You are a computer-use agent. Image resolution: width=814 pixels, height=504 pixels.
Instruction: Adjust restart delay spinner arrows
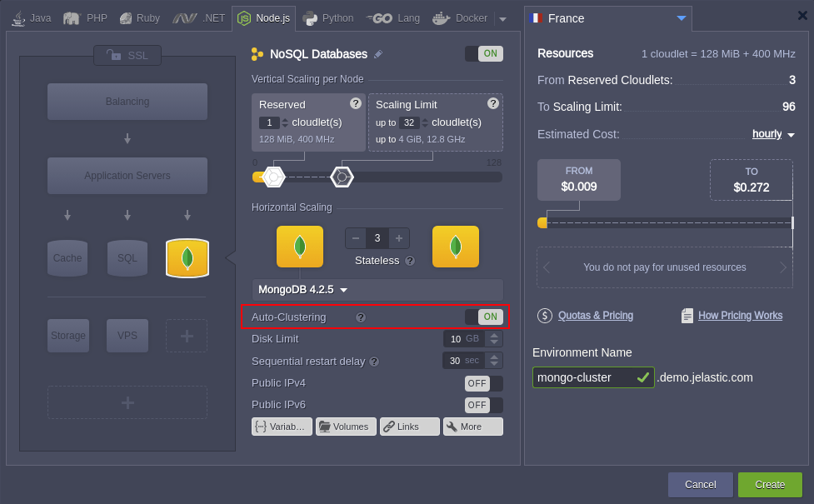(x=494, y=361)
